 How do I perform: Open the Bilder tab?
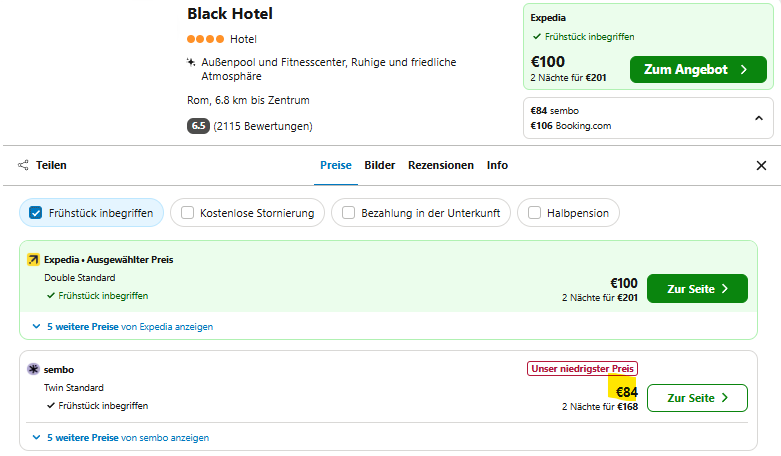coord(380,165)
